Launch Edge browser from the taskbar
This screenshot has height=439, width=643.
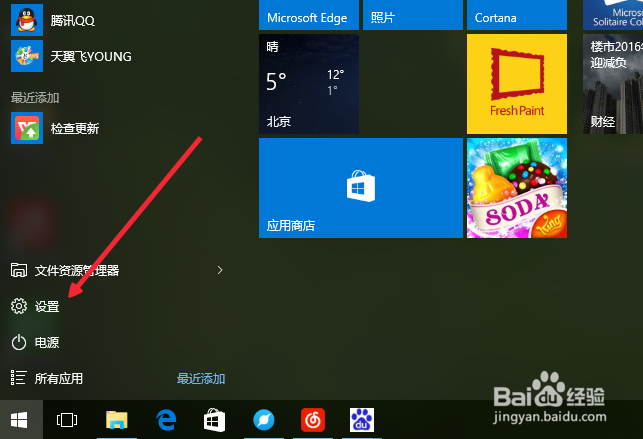tap(166, 420)
